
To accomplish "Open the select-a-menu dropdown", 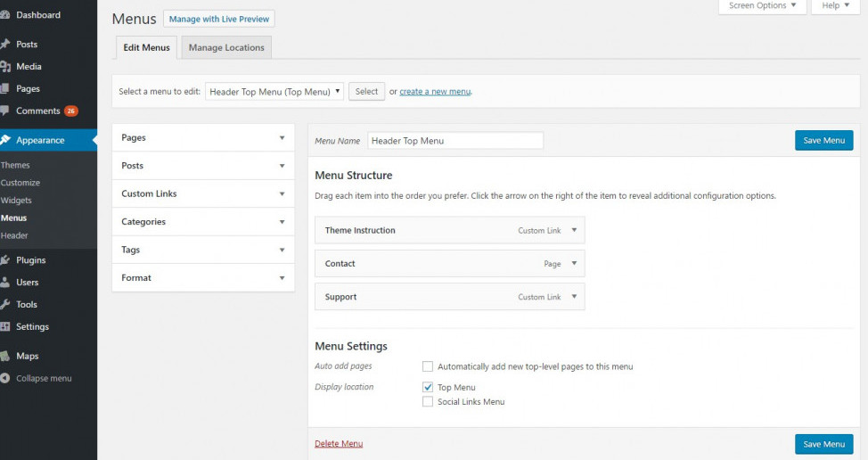I will tap(274, 91).
